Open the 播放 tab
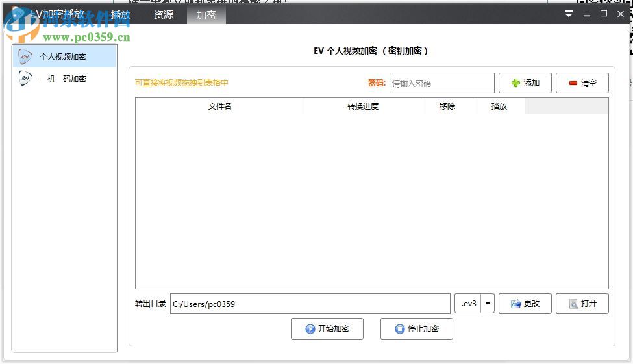633x364 pixels. (121, 14)
